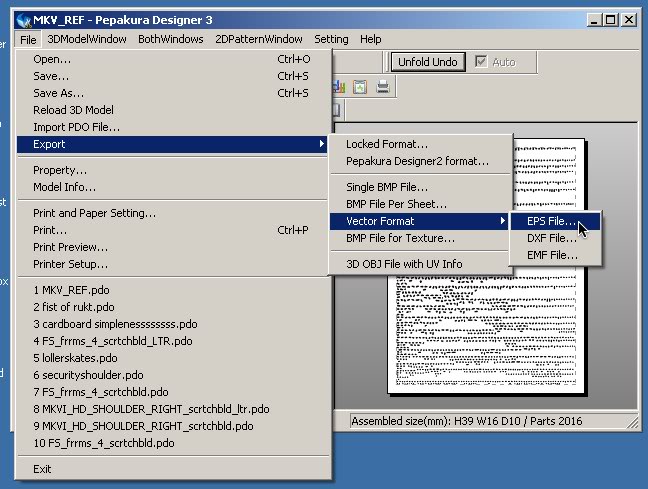Export as EPS File...
This screenshot has height=489, width=648.
point(555,221)
